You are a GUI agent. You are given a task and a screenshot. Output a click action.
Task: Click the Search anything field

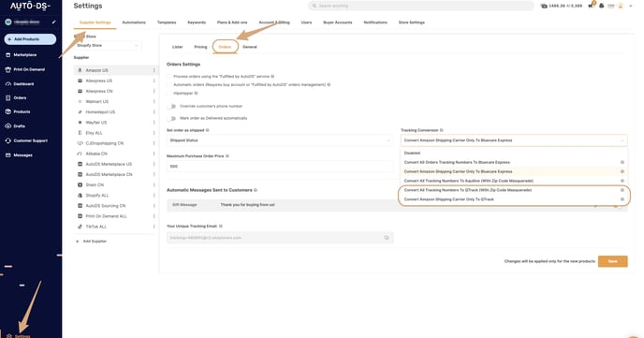click(x=421, y=6)
